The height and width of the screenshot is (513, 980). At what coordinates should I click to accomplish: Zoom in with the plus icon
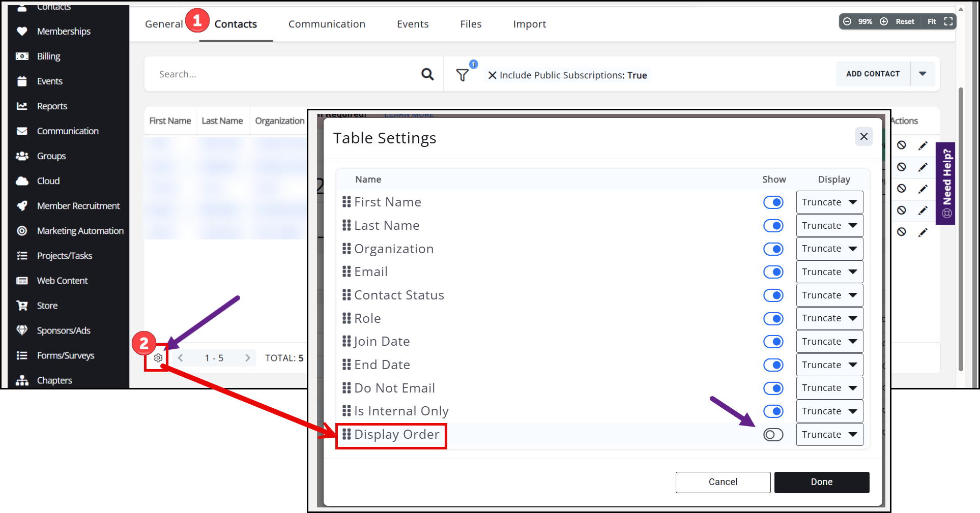(884, 21)
